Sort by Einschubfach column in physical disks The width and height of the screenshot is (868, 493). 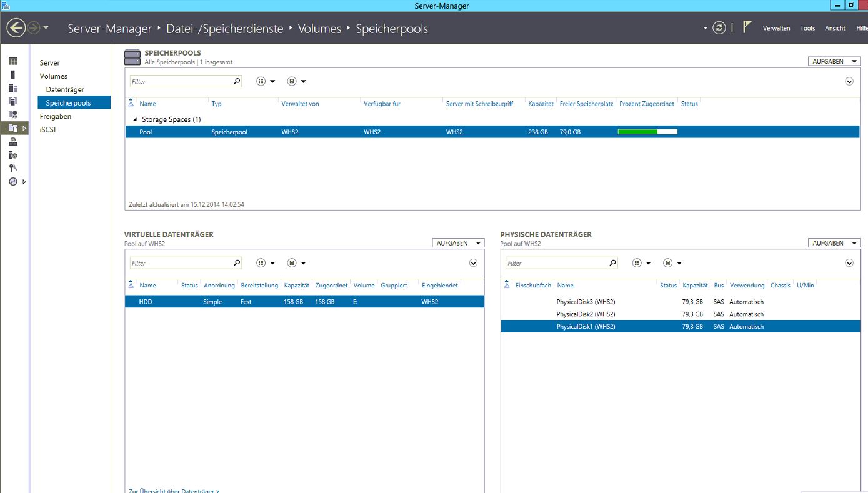[533, 286]
